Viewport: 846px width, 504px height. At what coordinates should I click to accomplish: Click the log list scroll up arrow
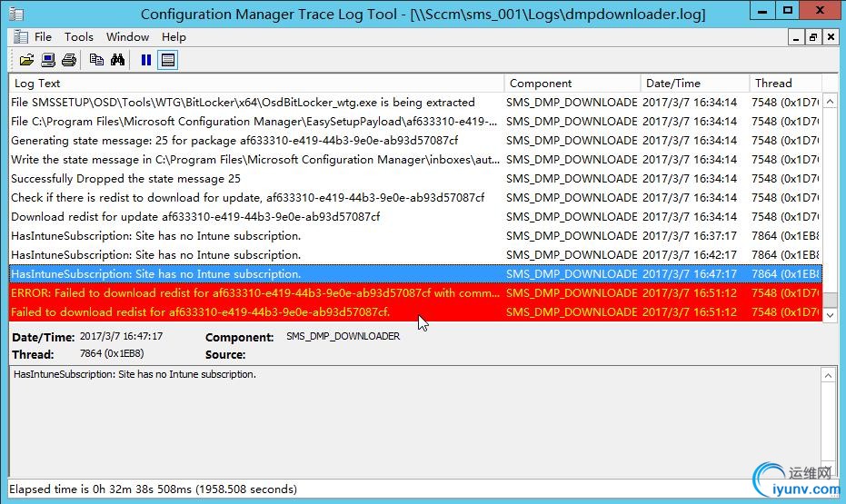click(830, 102)
